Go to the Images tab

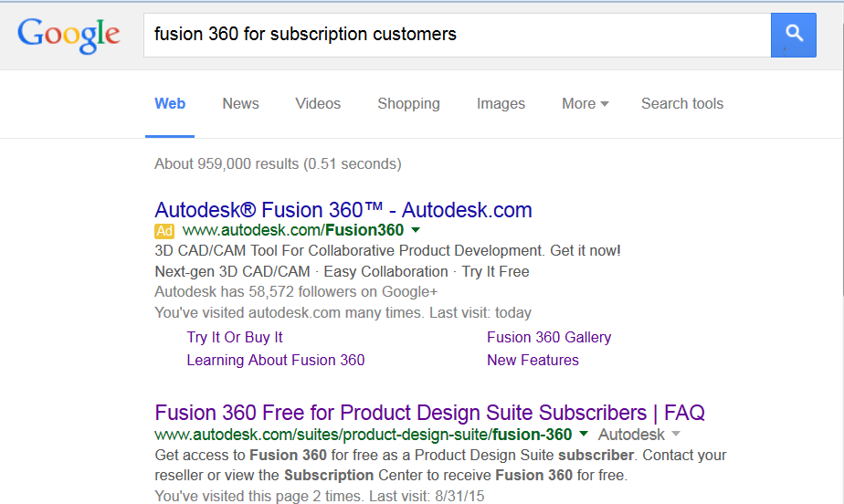501,103
